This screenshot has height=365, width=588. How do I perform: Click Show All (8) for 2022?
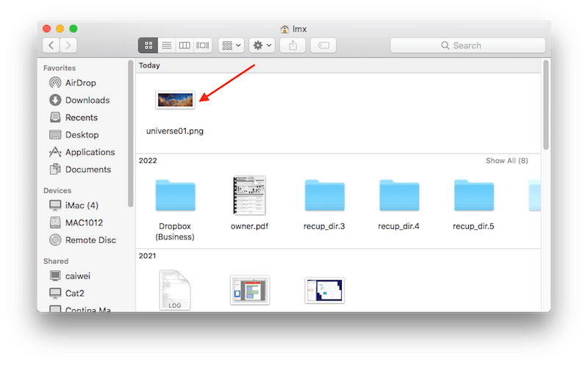(x=506, y=160)
